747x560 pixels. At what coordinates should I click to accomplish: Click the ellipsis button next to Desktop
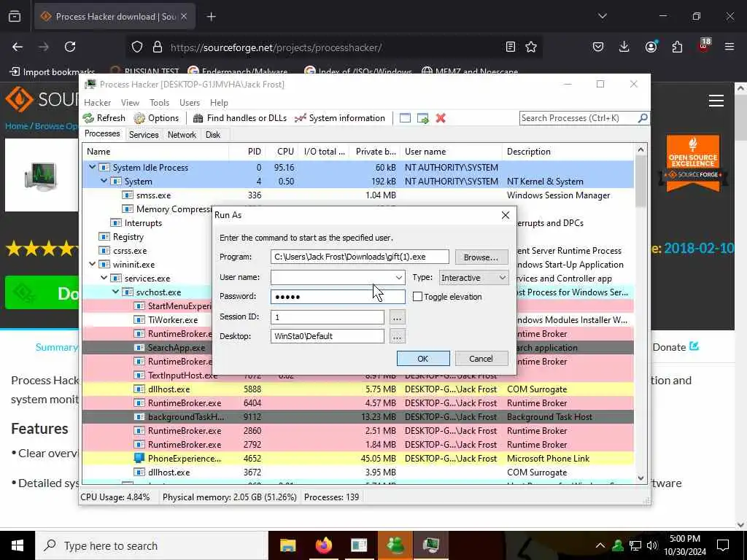398,337
